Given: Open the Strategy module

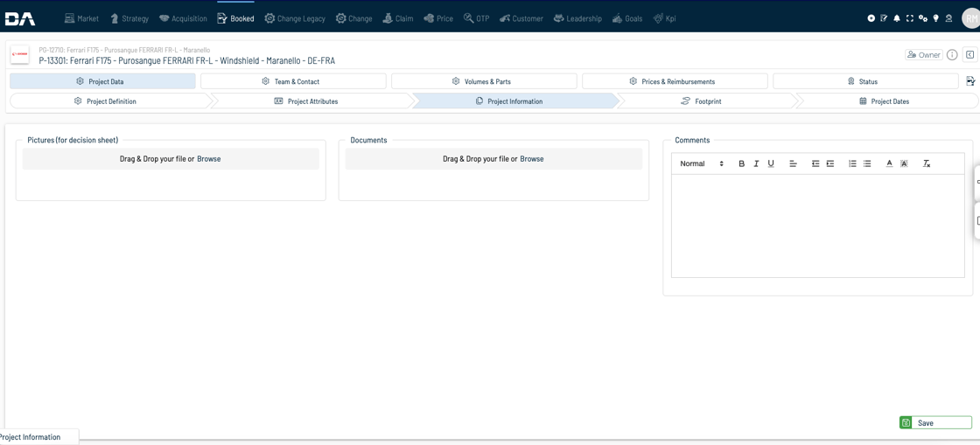Looking at the screenshot, I should coord(129,18).
